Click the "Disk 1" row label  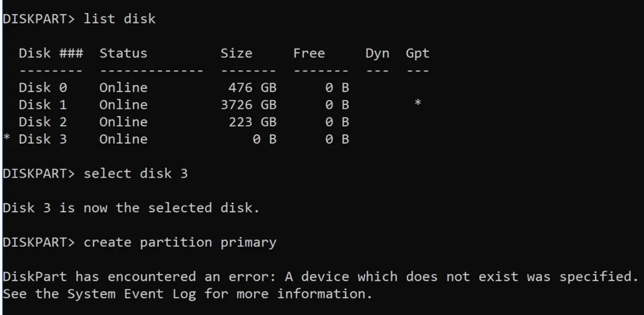(43, 104)
